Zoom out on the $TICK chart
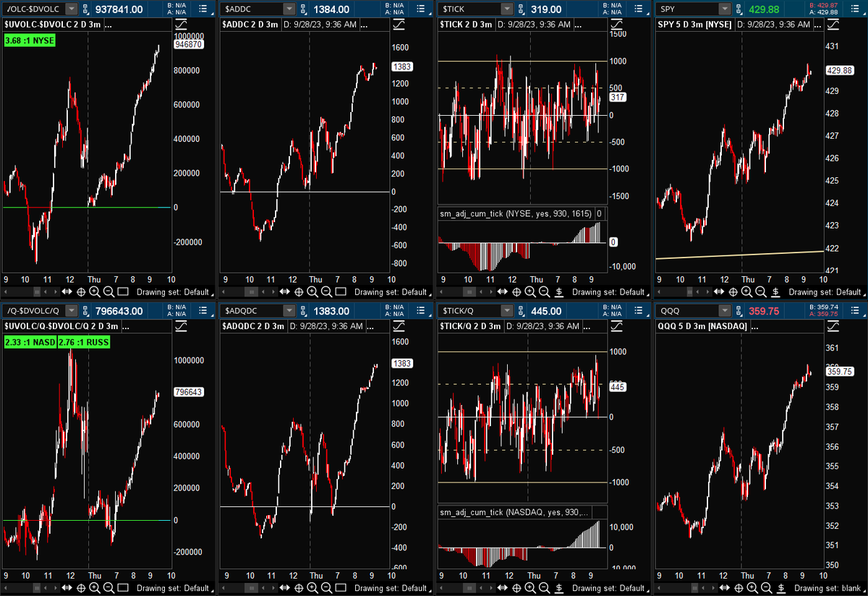The height and width of the screenshot is (596, 868). point(544,292)
